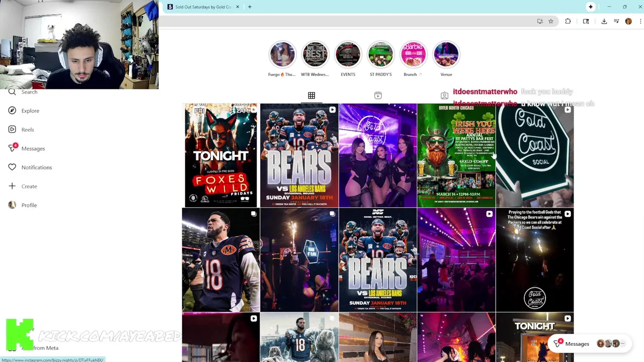Open the second-row Bears vs Rams post
The image size is (644, 362).
[377, 260]
